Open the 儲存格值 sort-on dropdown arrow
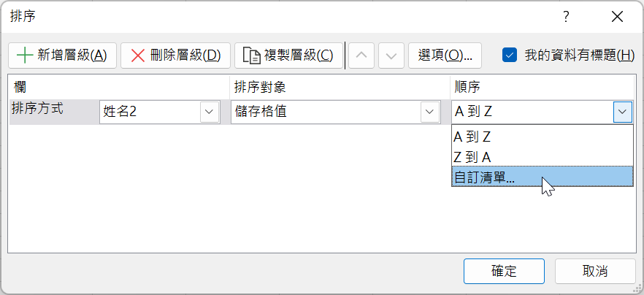This screenshot has height=295, width=644. point(429,112)
